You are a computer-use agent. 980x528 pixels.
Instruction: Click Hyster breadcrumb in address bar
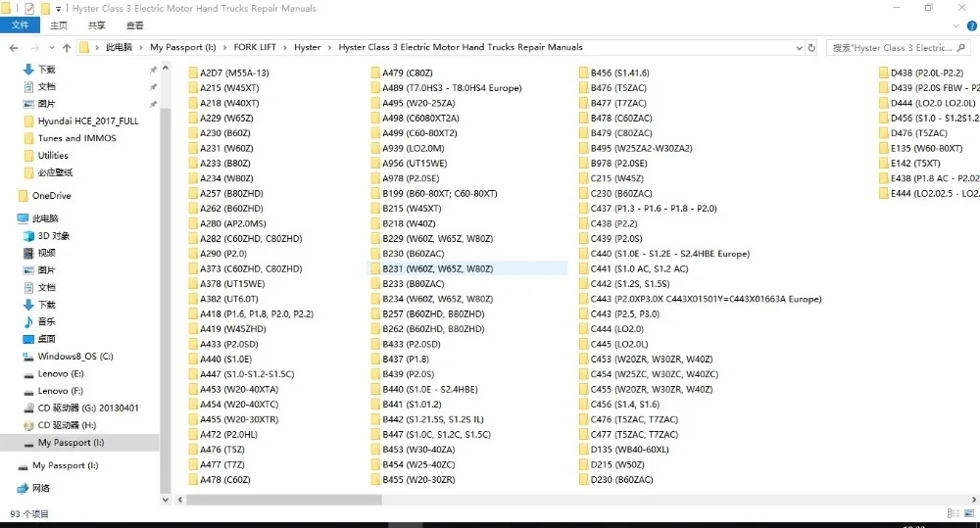coord(308,47)
